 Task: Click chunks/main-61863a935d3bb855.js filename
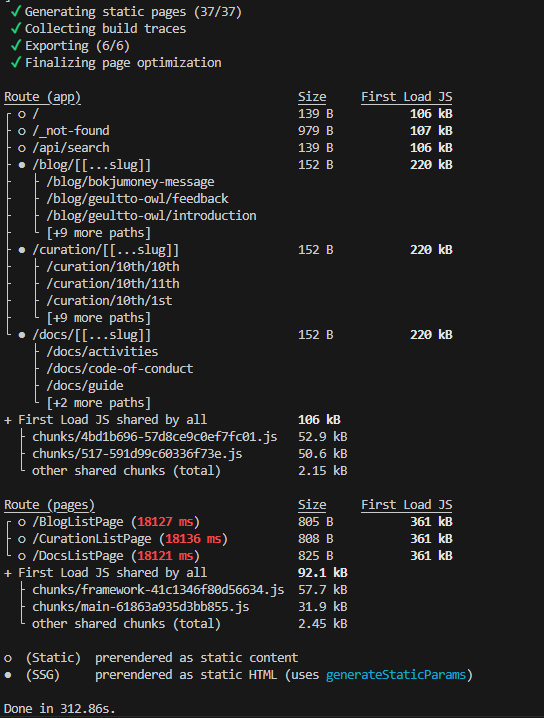point(141,607)
